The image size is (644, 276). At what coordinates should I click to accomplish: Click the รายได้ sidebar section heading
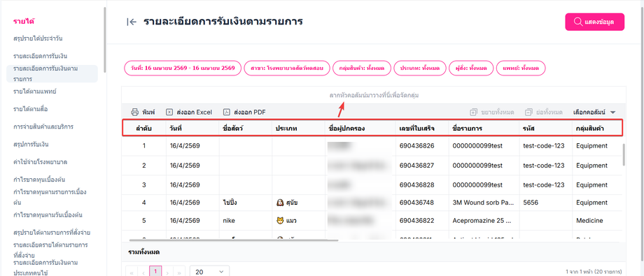point(23,22)
